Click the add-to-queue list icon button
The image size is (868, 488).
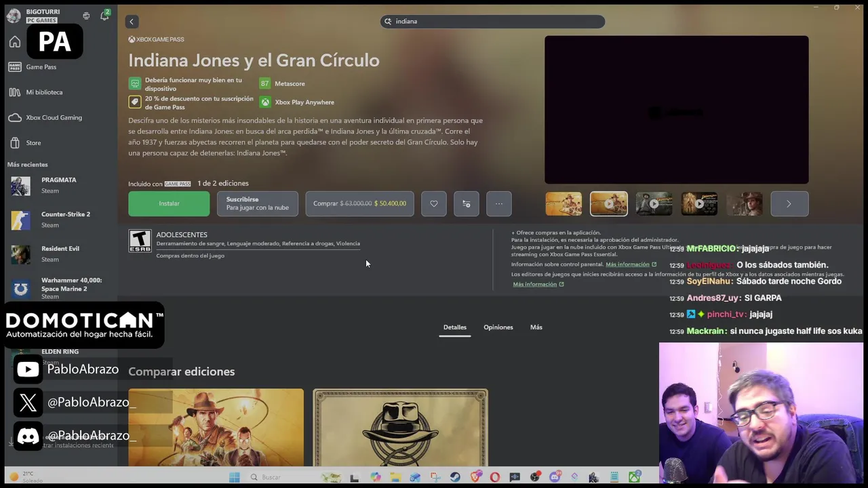[467, 203]
